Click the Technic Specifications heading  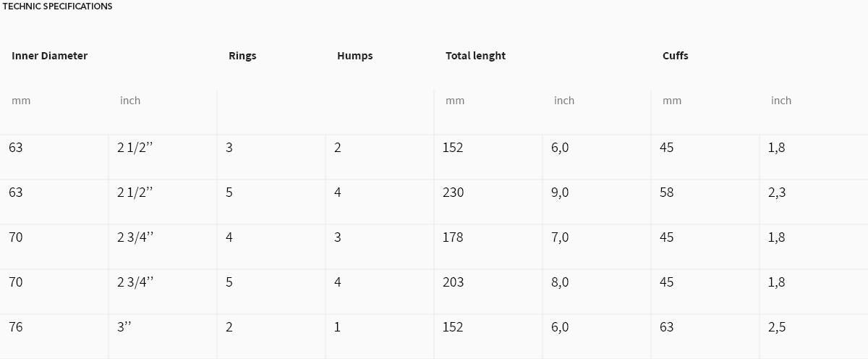tap(58, 7)
